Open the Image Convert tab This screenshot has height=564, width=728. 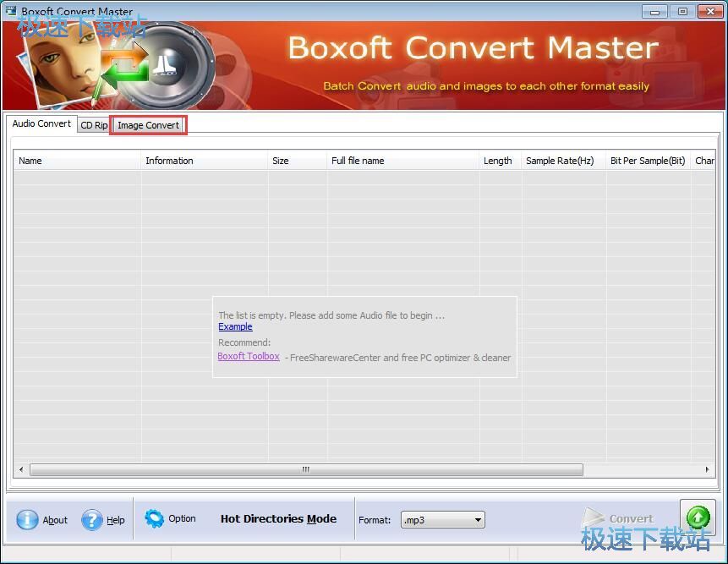(x=148, y=125)
